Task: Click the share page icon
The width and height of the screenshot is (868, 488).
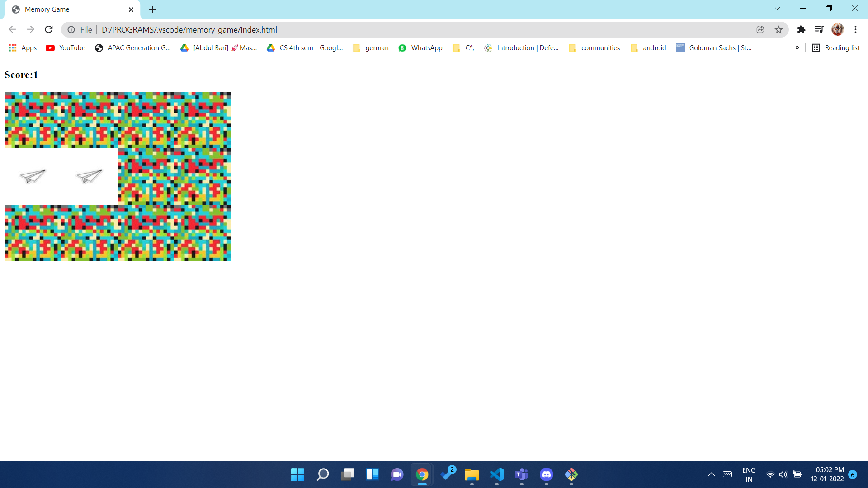Action: coord(760,30)
